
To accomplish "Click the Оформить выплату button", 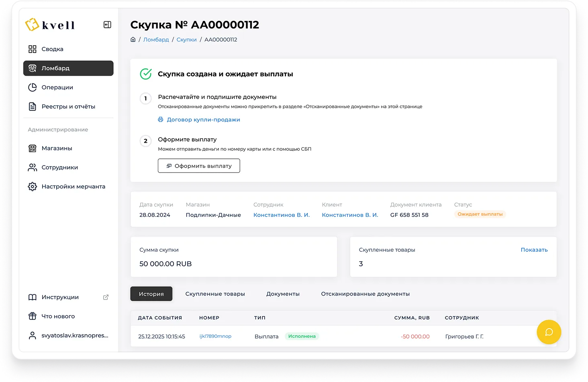I will click(x=199, y=166).
